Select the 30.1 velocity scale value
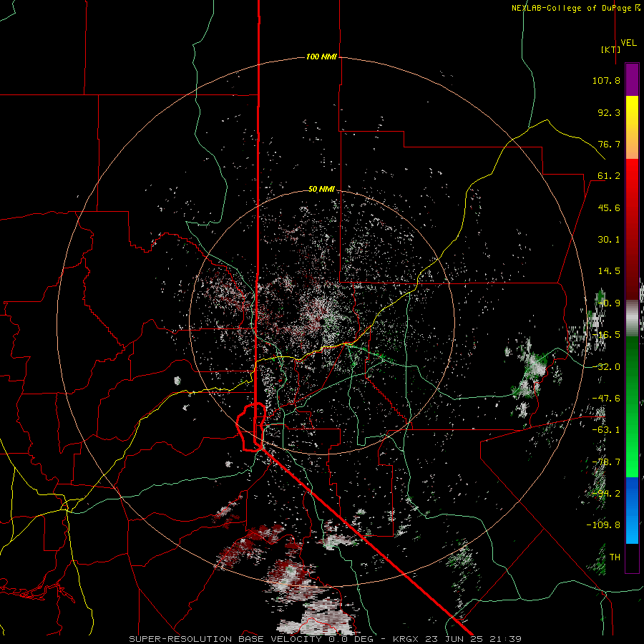The width and height of the screenshot is (644, 644). point(609,240)
